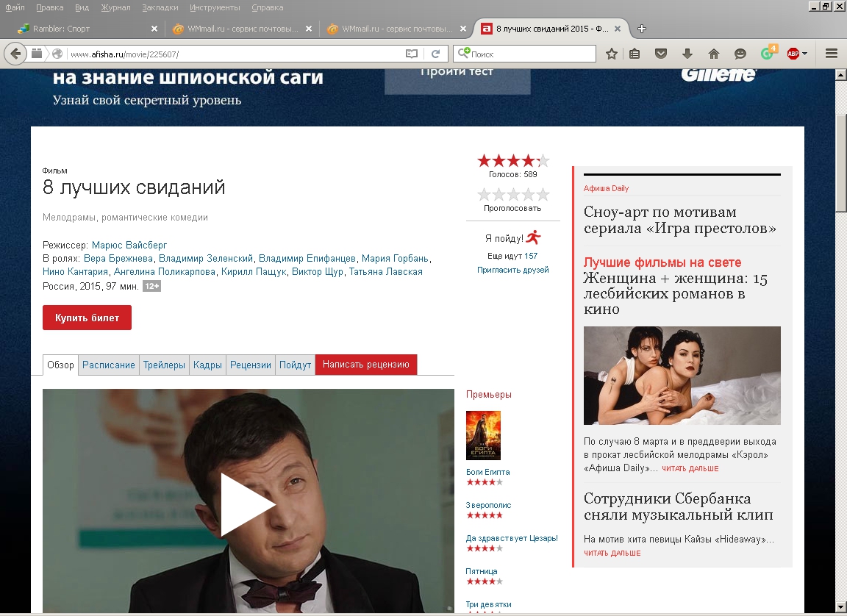Open the Справка menu
847x616 pixels.
[x=268, y=7]
